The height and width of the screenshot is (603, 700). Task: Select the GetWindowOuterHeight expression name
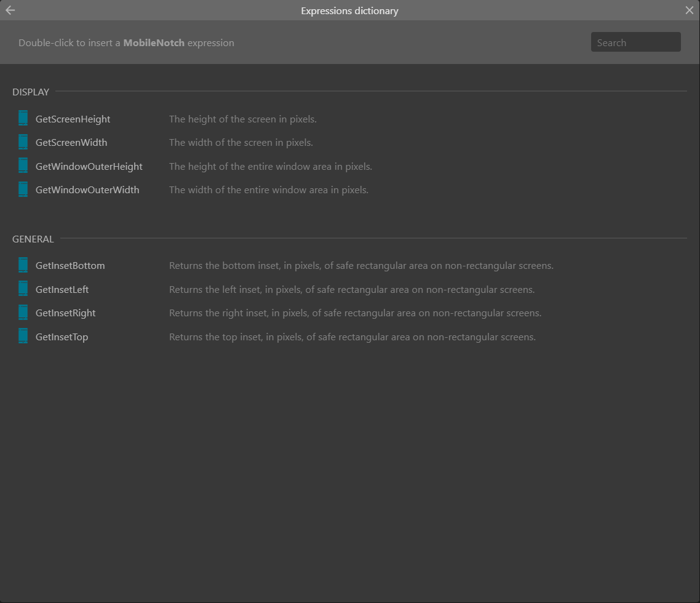pyautogui.click(x=89, y=167)
